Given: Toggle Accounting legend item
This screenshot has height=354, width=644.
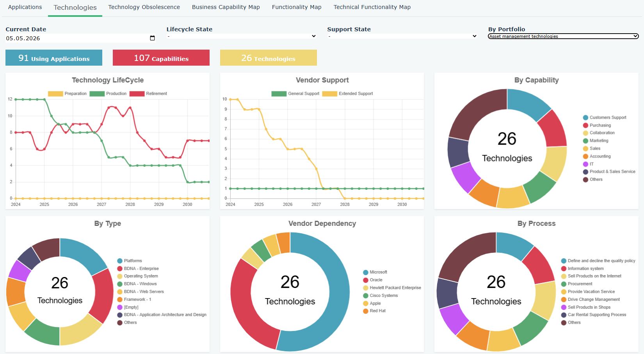Looking at the screenshot, I should click(597, 156).
